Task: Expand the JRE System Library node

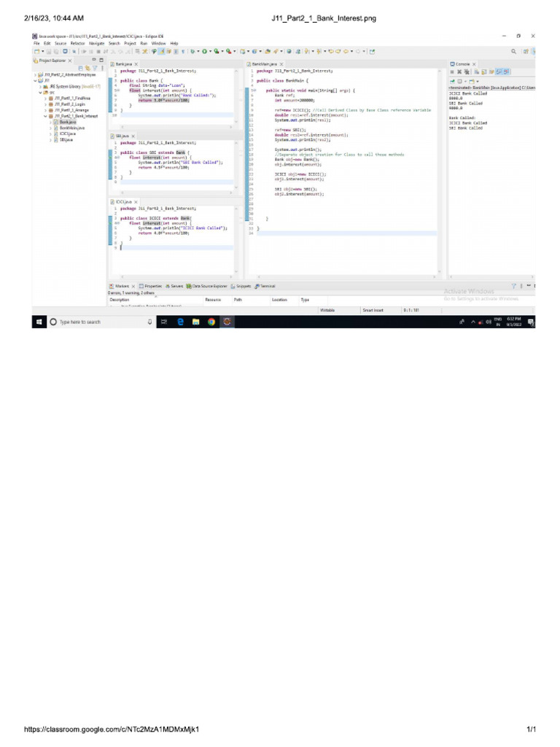Action: pyautogui.click(x=40, y=87)
